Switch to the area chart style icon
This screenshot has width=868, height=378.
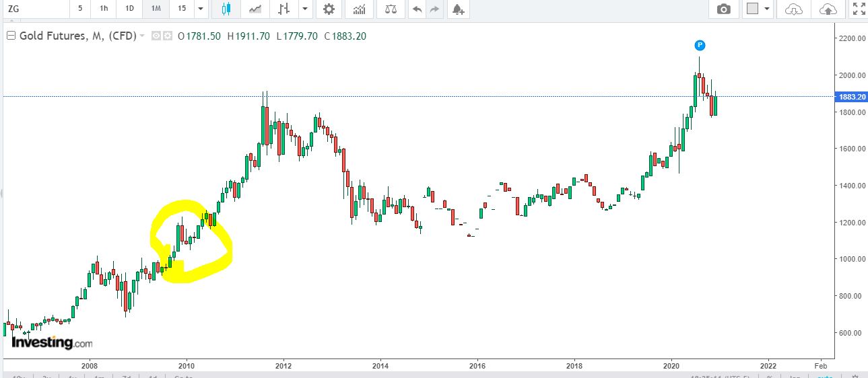click(x=255, y=9)
